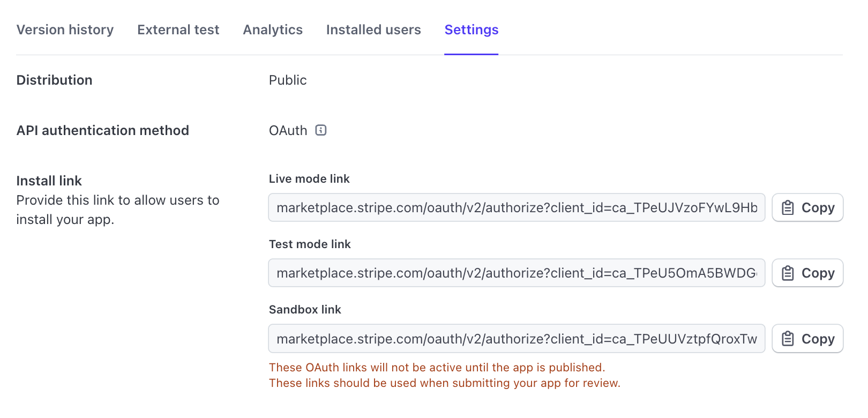The height and width of the screenshot is (418, 868).
Task: Copy the Live mode link
Action: point(807,207)
